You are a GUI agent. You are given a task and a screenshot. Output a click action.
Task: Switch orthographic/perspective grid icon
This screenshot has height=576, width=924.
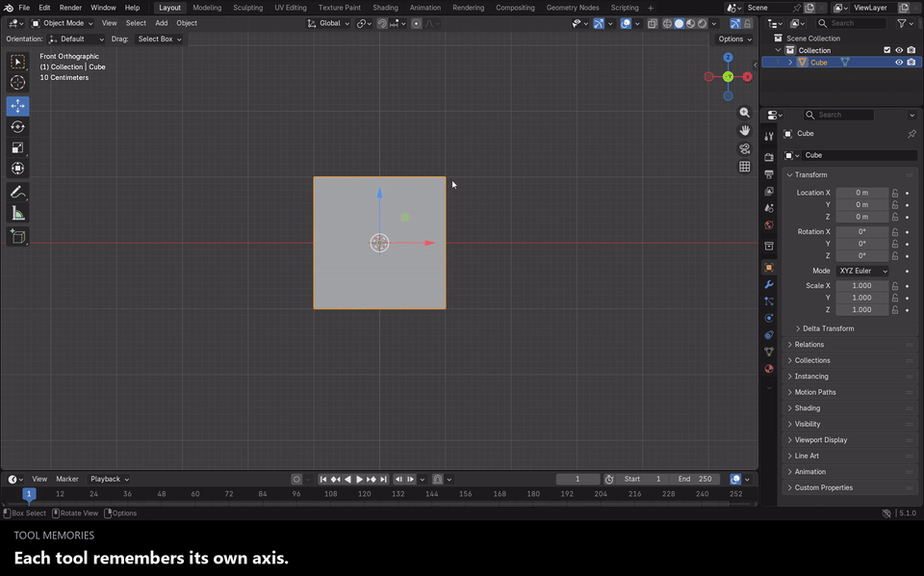745,167
